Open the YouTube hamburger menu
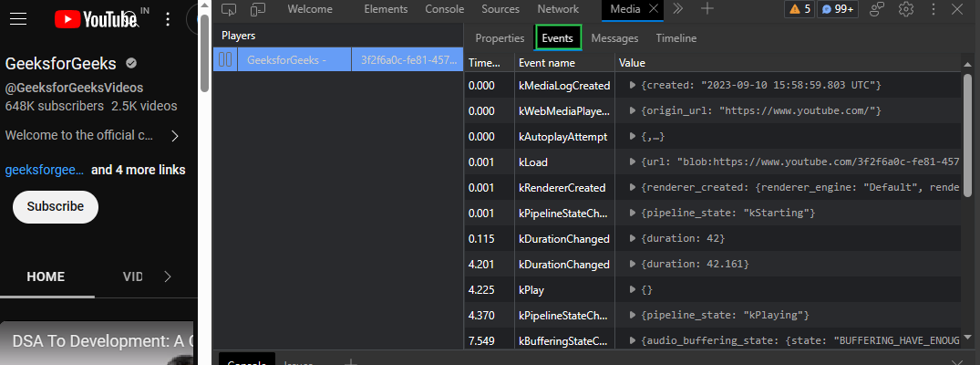Image resolution: width=980 pixels, height=365 pixels. coord(18,19)
